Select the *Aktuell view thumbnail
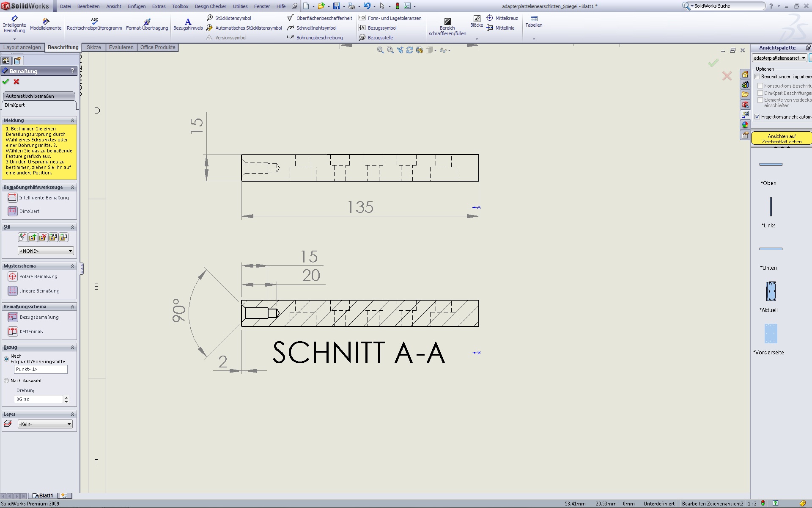The image size is (812, 508). tap(771, 291)
